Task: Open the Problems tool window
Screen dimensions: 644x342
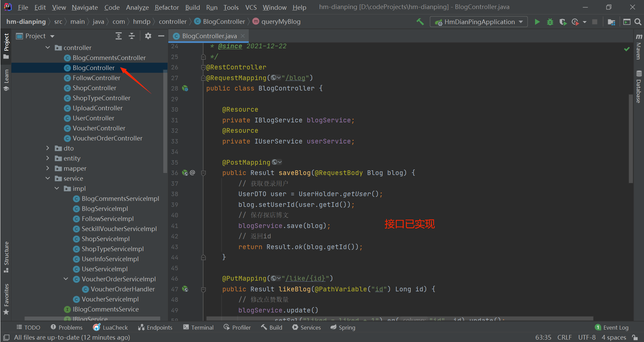Action: coord(66,327)
